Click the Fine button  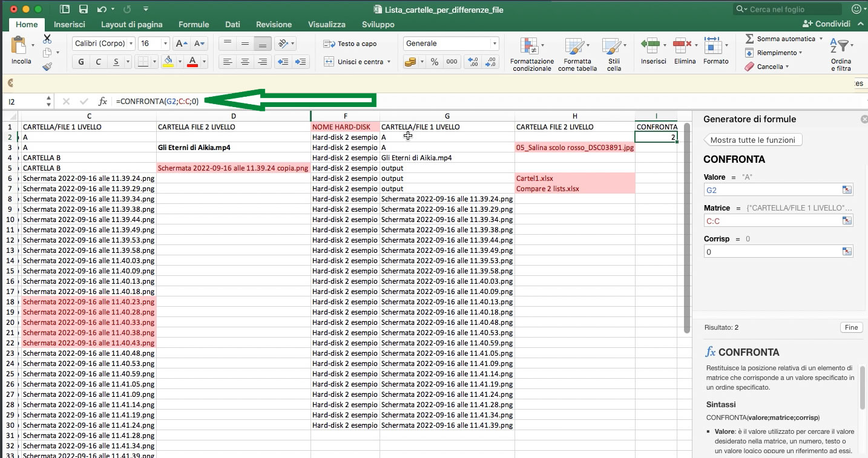pos(851,327)
